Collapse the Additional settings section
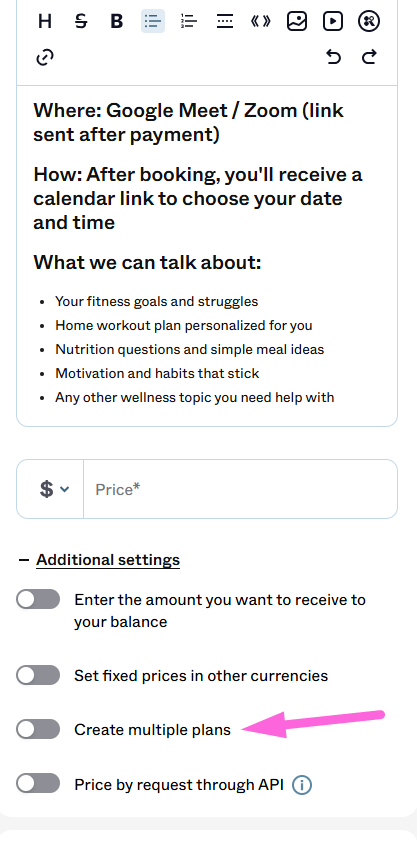Image resolution: width=417 pixels, height=842 pixels. [x=99, y=560]
